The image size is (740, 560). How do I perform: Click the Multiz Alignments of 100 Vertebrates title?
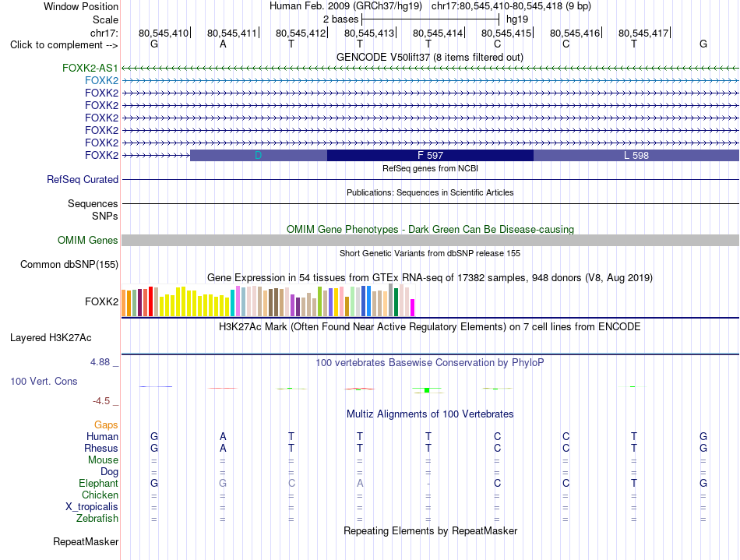point(430,414)
